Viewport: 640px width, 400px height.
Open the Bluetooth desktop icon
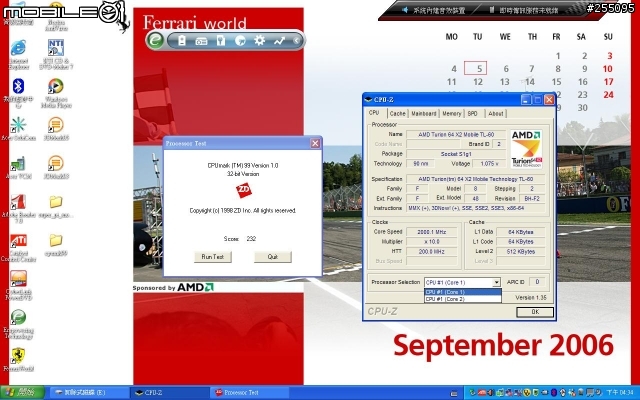click(18, 93)
